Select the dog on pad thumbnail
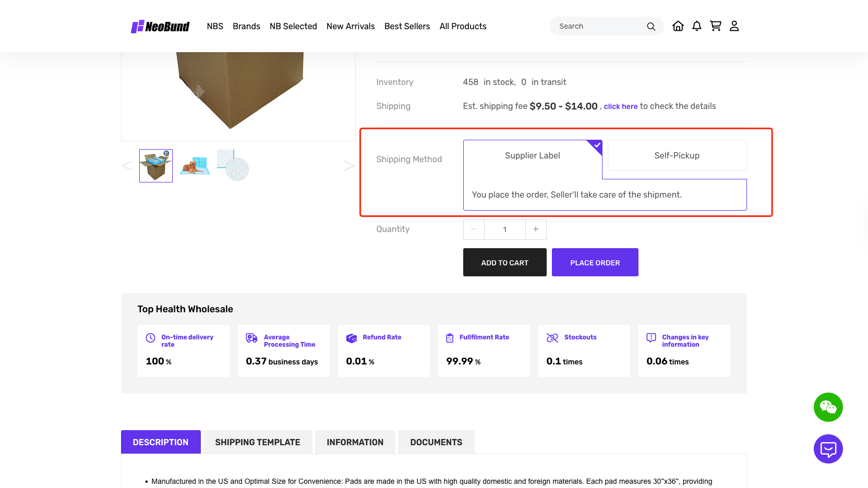The image size is (868, 488). (195, 166)
